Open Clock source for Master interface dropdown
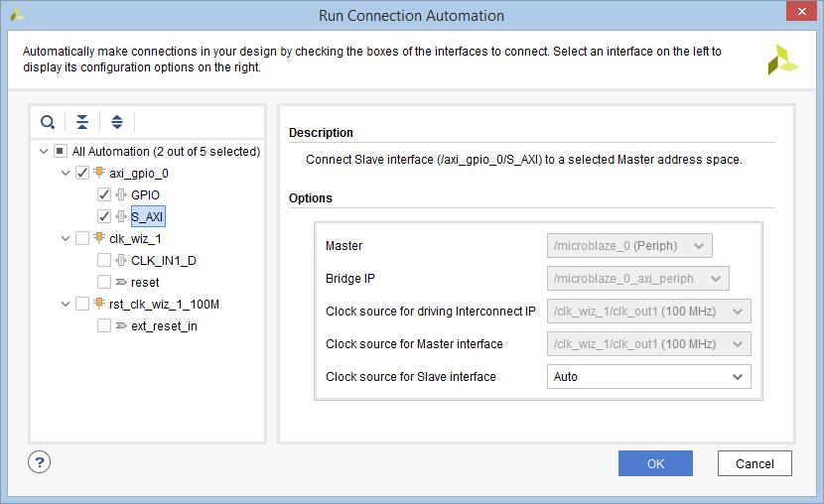 pos(649,344)
